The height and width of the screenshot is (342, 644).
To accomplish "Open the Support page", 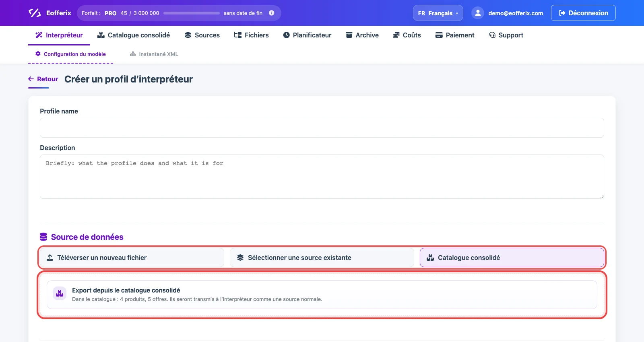I will click(x=506, y=35).
